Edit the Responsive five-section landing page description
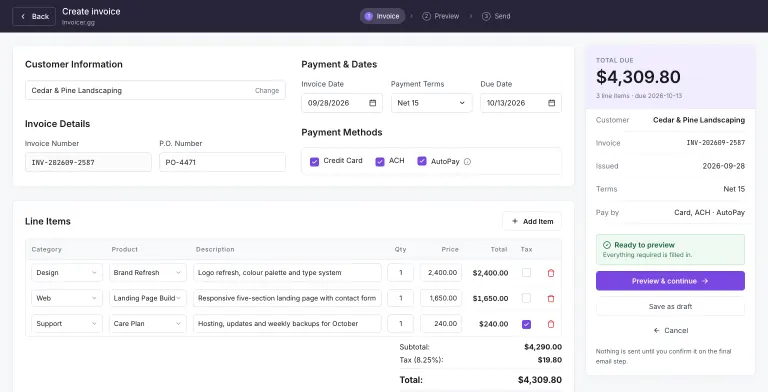 point(287,298)
